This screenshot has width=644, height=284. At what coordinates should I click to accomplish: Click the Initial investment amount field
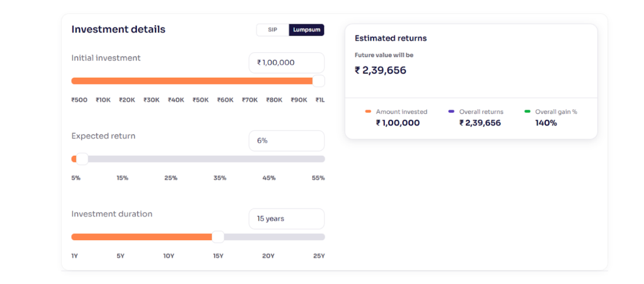286,63
